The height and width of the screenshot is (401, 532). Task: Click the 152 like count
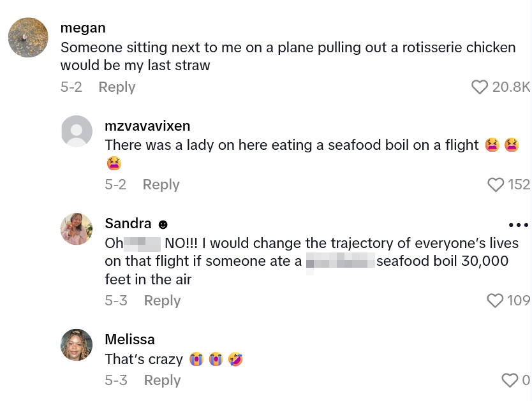pos(519,184)
